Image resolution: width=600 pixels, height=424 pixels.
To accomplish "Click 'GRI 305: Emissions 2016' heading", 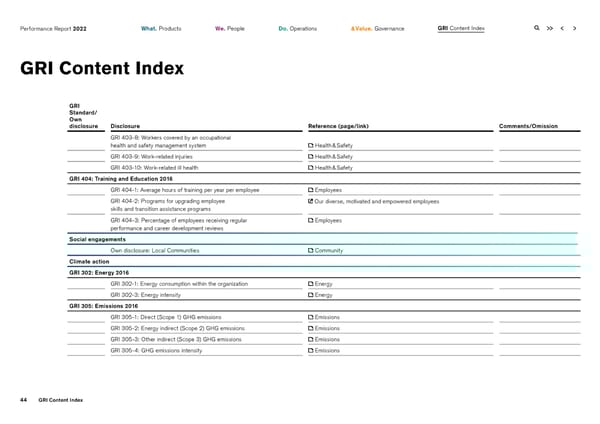I will 103,306.
